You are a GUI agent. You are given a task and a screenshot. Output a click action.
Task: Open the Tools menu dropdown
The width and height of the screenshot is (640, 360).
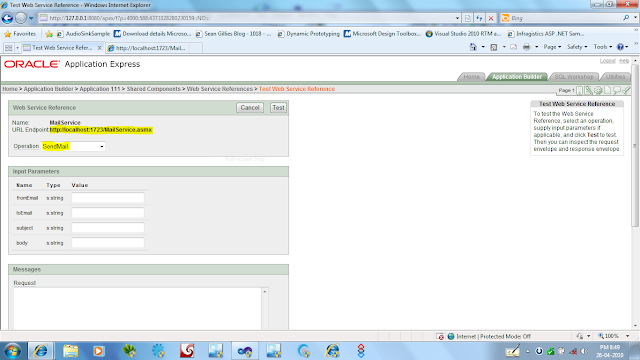click(602, 47)
